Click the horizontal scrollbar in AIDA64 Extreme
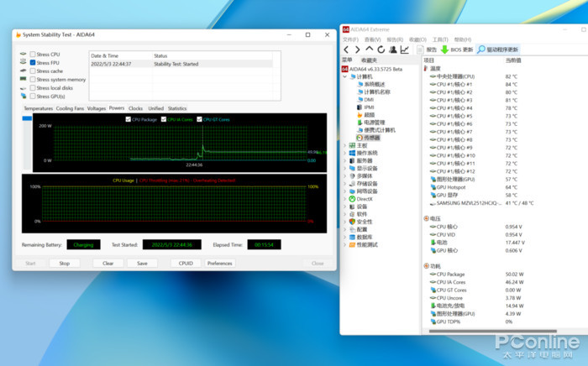The width and height of the screenshot is (588, 366). click(492, 331)
